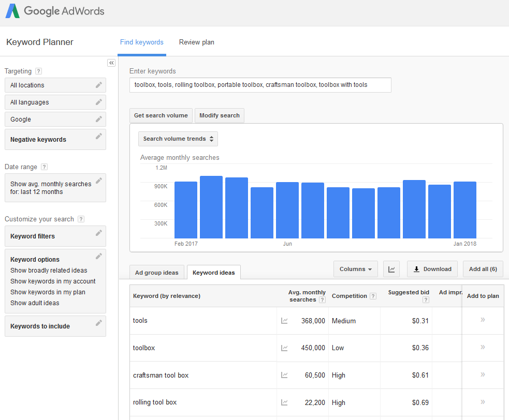This screenshot has width=509, height=420.
Task: Add toolbox keyword to plan arrow
Action: [483, 347]
